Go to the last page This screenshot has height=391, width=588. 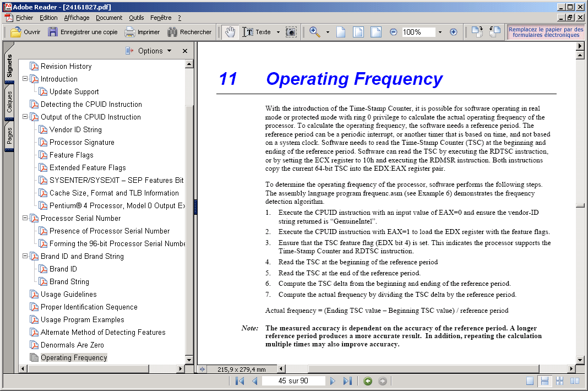[347, 381]
